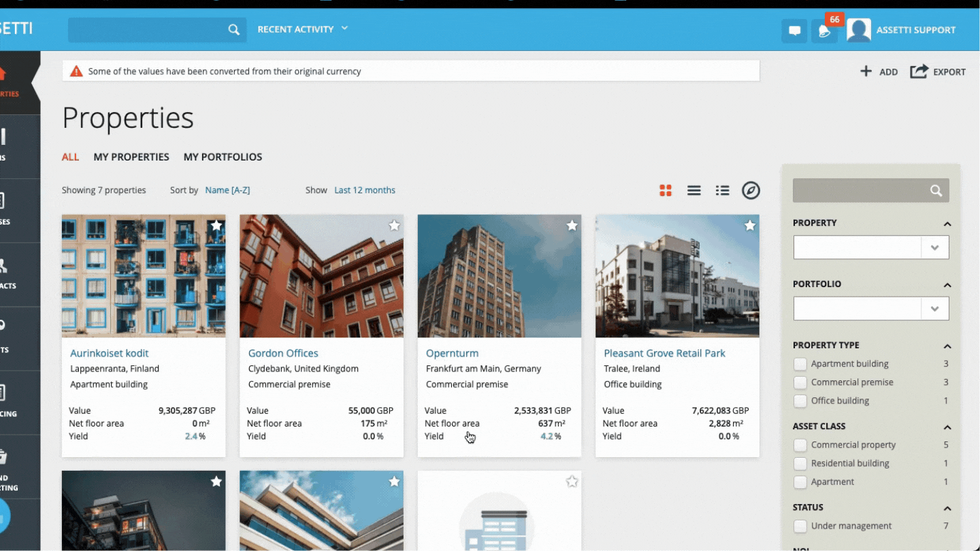980x551 pixels.
Task: Toggle favorite star on Pleasant Grove Retail Park
Action: coord(750,225)
